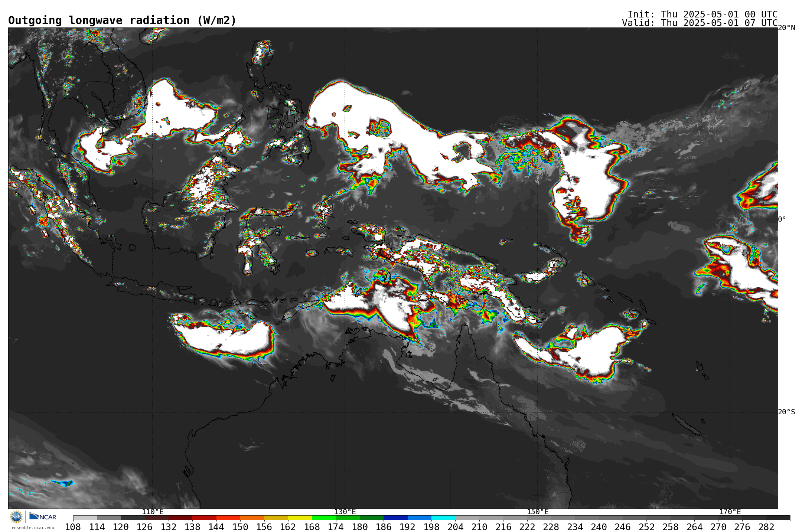Screen dimensions: 802x532
Task: Click the 108 colorbar tick label
Action: [73, 527]
